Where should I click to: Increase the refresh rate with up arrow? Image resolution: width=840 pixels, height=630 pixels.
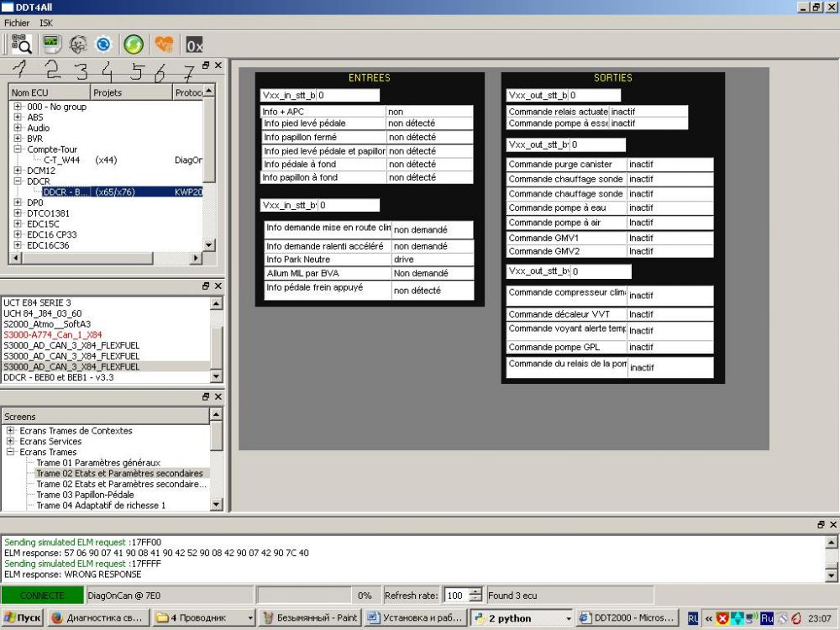[x=475, y=591]
